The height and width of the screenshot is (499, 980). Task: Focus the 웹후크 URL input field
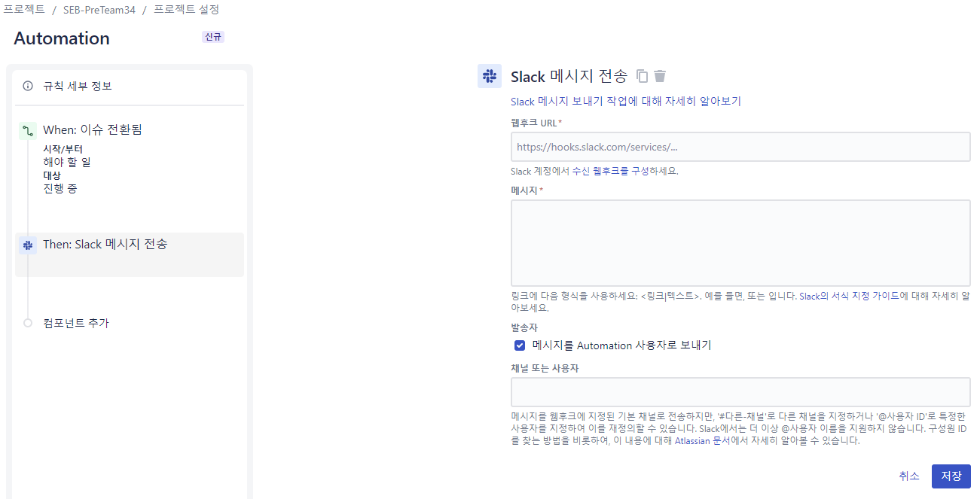point(740,147)
